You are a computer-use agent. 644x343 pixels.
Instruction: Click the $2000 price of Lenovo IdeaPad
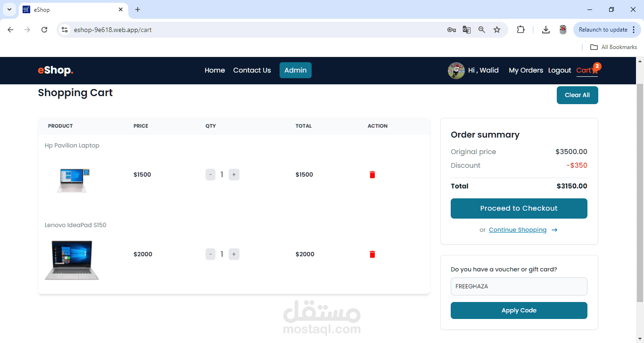pos(143,254)
